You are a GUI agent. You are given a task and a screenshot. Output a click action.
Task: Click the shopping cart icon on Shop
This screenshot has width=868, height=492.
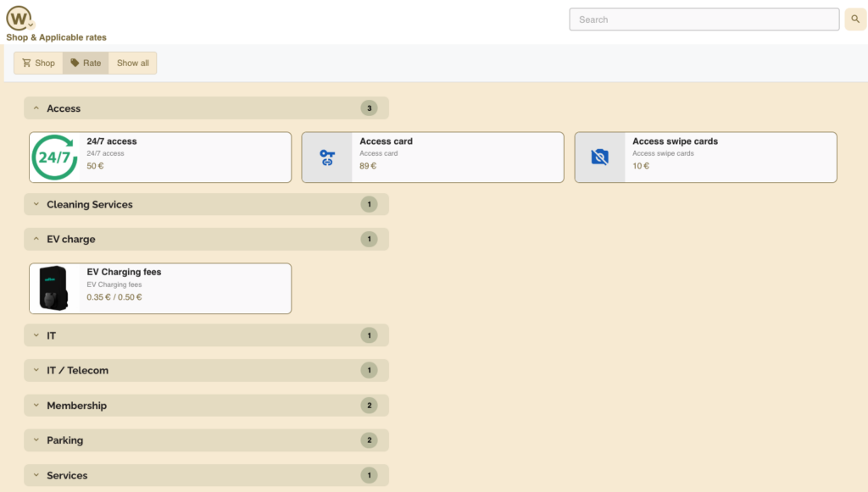click(27, 64)
